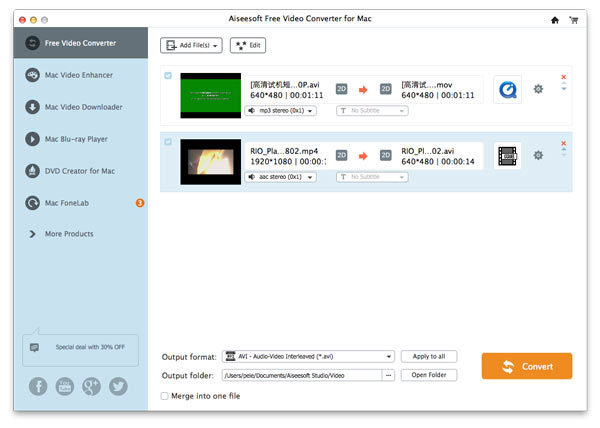Click Special deal with 30% OFF
This screenshot has height=428, width=600.
pyautogui.click(x=90, y=347)
